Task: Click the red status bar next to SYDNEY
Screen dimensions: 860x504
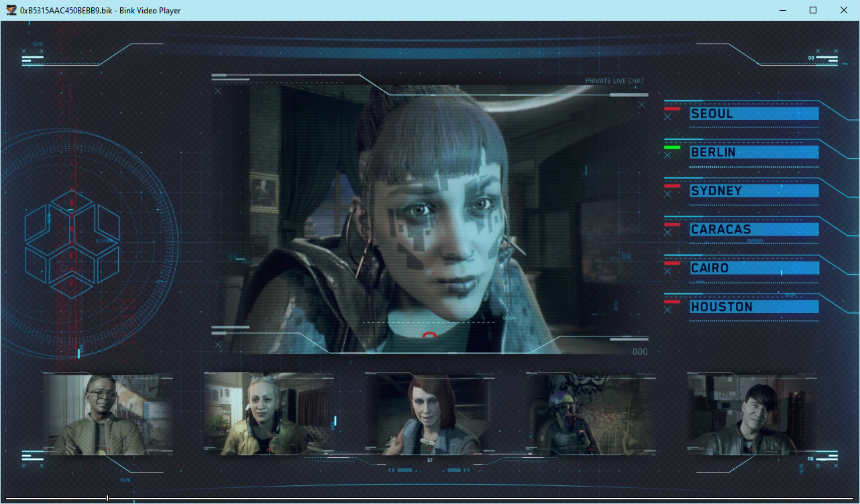Action: pos(672,186)
